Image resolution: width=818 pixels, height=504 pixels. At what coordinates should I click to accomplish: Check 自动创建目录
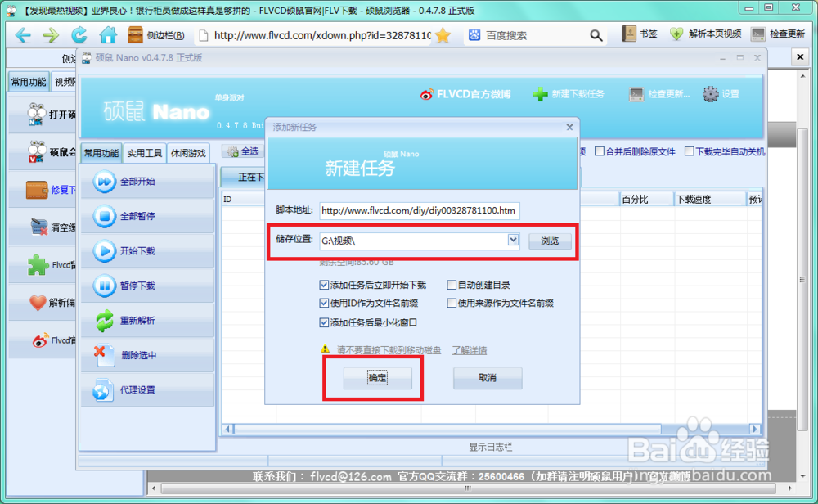pos(452,285)
